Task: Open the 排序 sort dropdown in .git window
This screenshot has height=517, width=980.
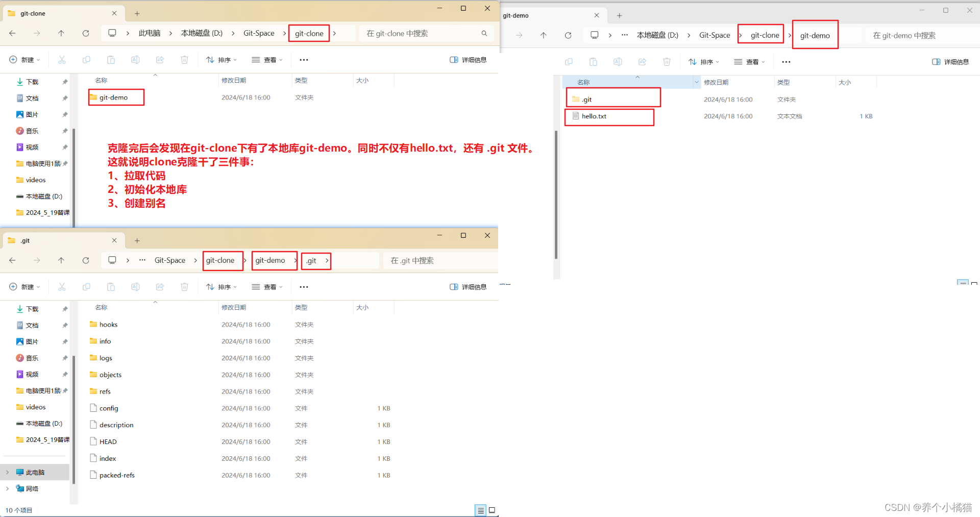Action: coord(222,287)
